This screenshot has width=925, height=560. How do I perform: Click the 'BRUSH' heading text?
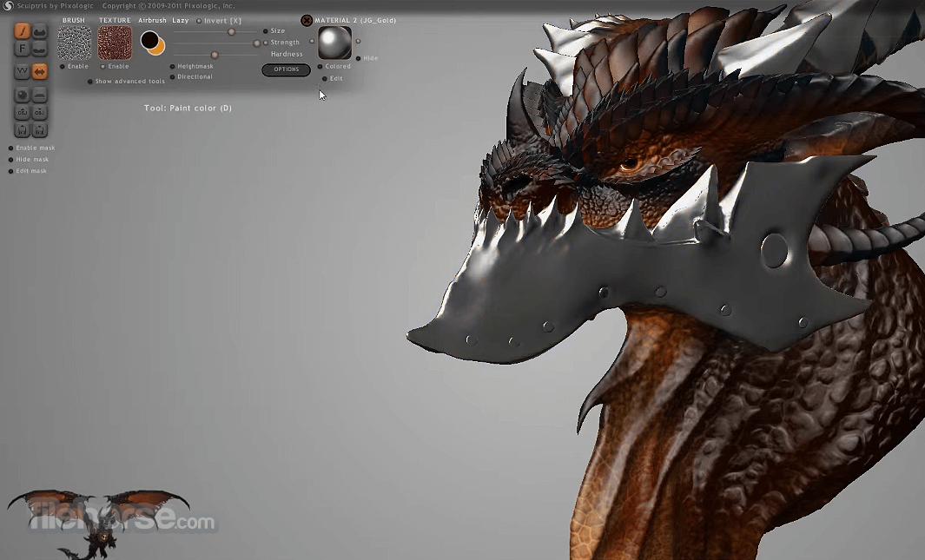pyautogui.click(x=74, y=20)
